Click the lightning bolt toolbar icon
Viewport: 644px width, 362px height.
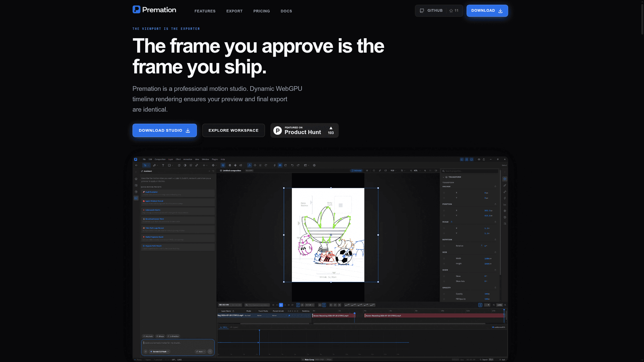pos(275,165)
